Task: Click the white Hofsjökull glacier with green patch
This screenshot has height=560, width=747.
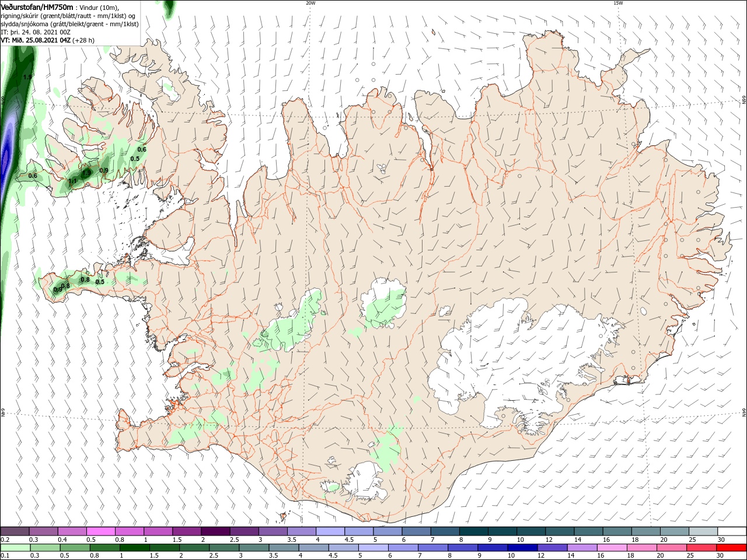Action: coord(383,303)
